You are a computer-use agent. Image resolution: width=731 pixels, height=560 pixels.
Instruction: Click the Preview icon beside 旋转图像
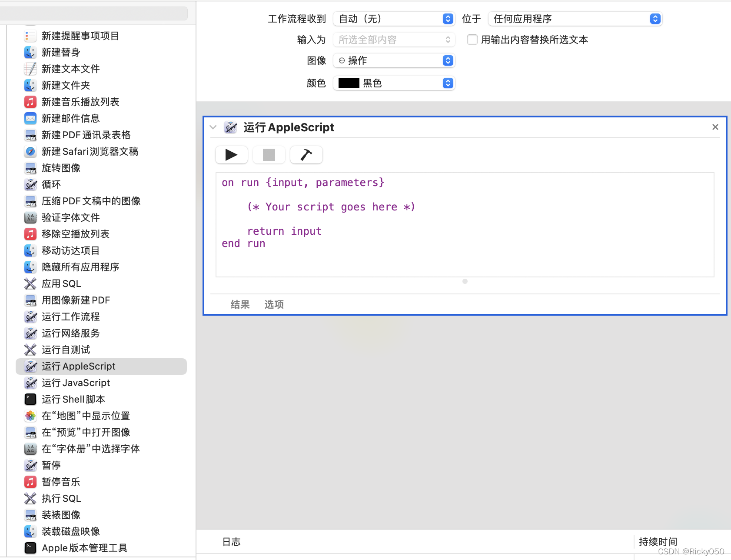30,168
